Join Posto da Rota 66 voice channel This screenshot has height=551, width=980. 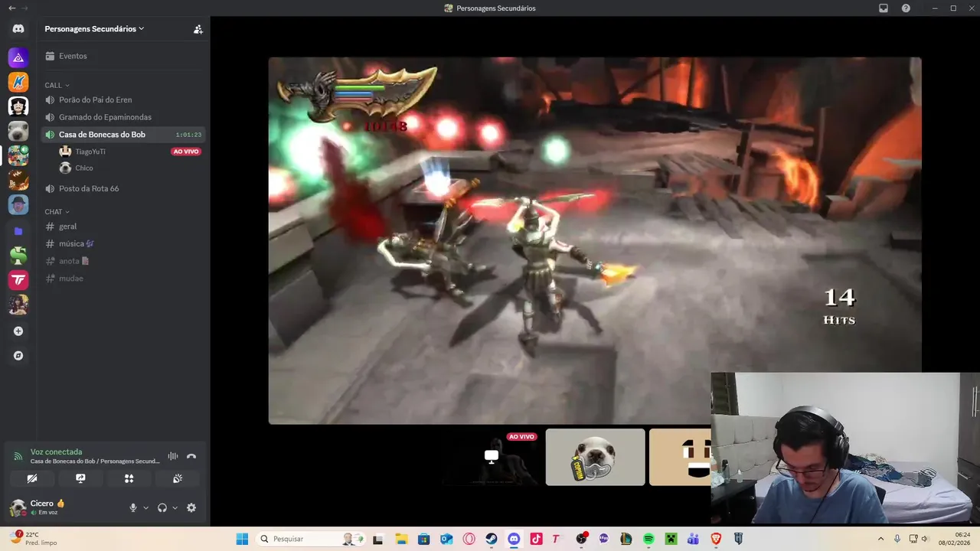point(123,188)
